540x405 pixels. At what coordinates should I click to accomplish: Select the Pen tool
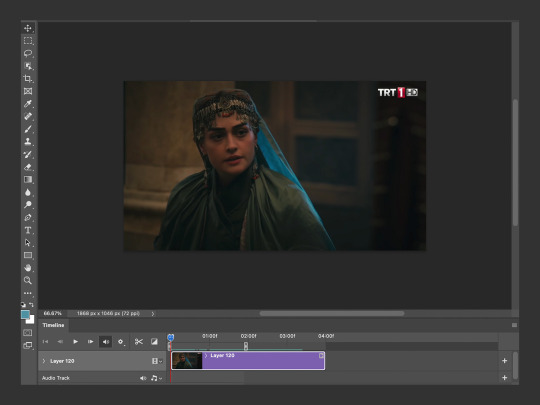click(28, 217)
